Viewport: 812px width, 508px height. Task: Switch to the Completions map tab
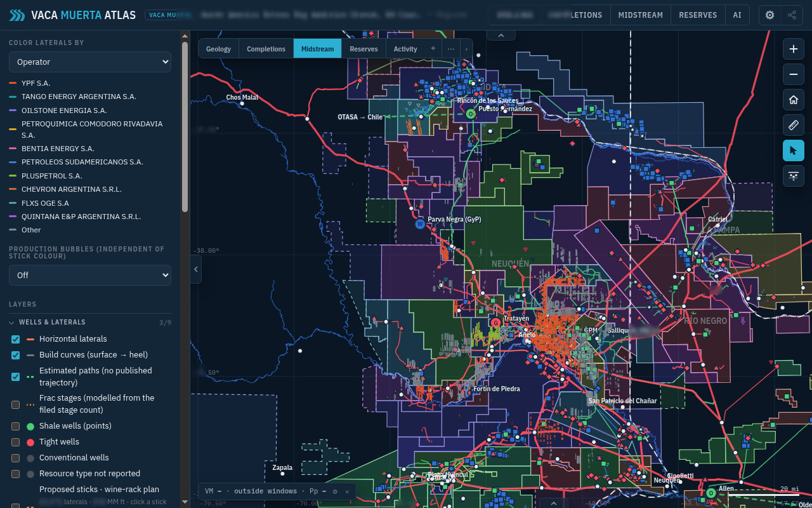coord(266,49)
